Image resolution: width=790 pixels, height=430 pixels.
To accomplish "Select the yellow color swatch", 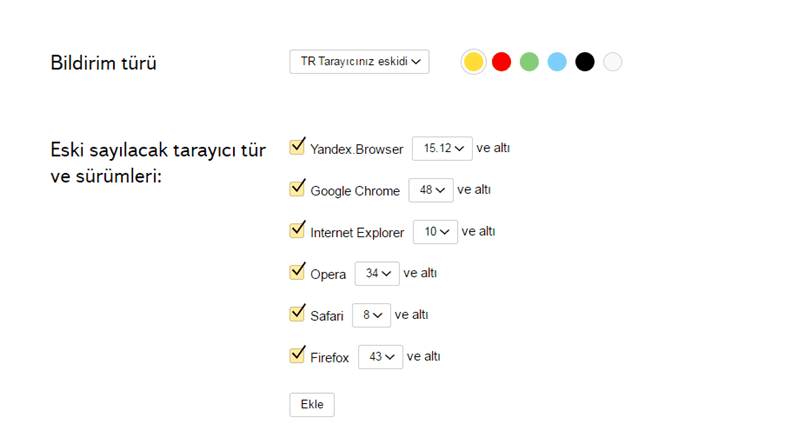I will coord(474,62).
